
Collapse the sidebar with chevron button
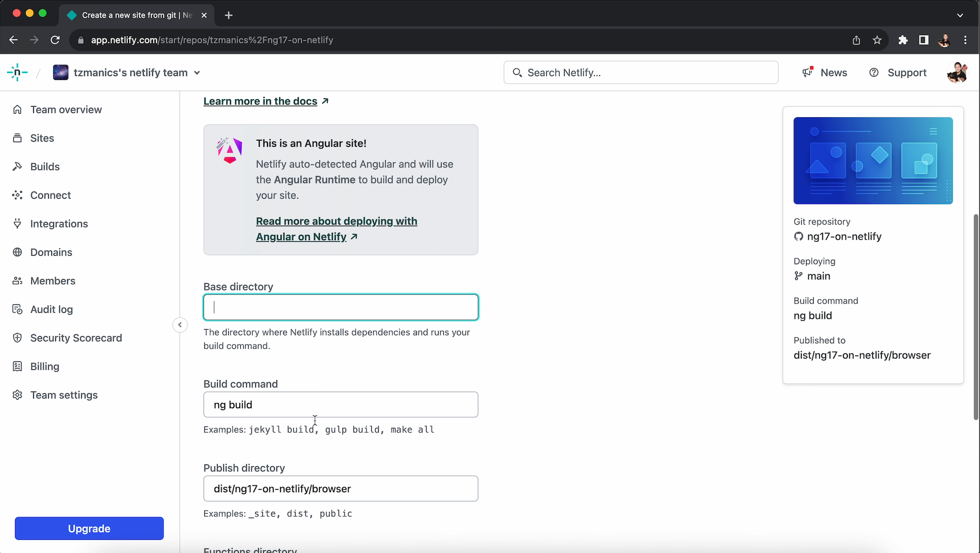click(x=180, y=325)
